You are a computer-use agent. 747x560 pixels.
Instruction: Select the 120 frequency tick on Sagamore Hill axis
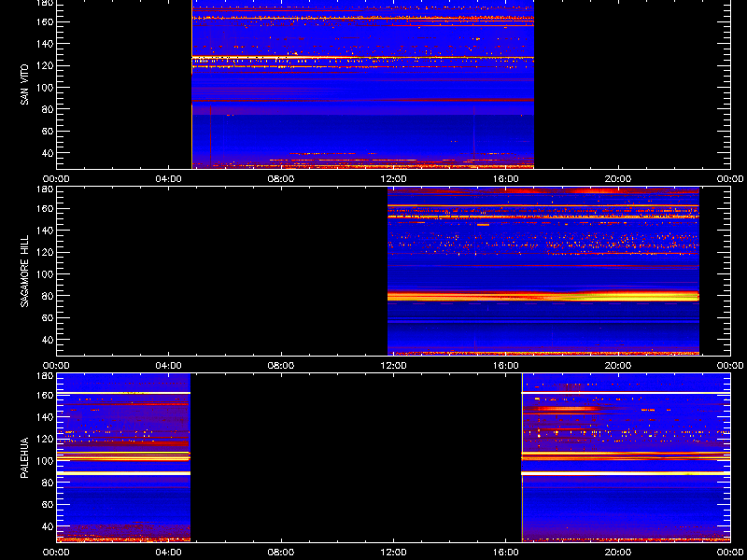44,252
